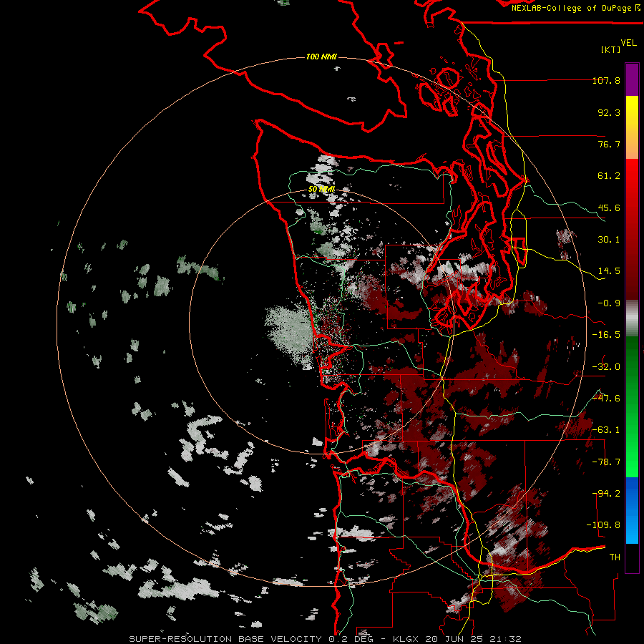Click the -94.2 scale value
644x644 pixels.
(606, 493)
